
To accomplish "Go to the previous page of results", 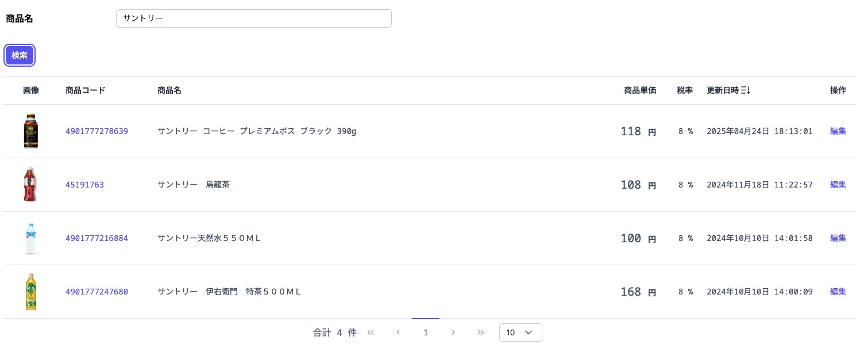I will (398, 332).
